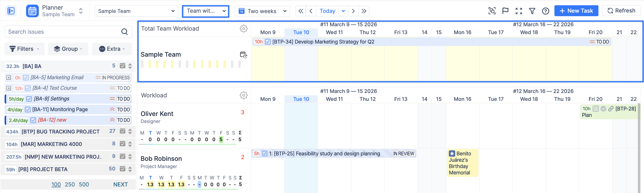Open the Group menu
The image size is (644, 193).
click(x=68, y=49)
